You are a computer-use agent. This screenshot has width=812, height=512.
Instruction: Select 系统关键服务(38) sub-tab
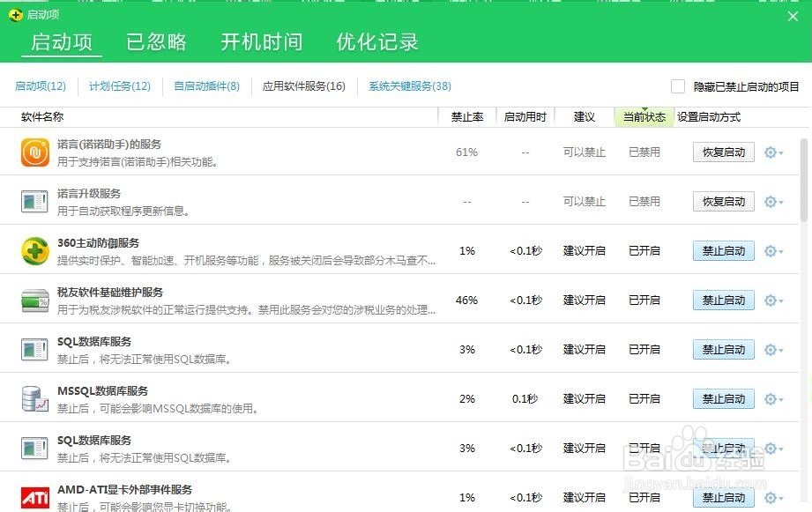pyautogui.click(x=410, y=86)
